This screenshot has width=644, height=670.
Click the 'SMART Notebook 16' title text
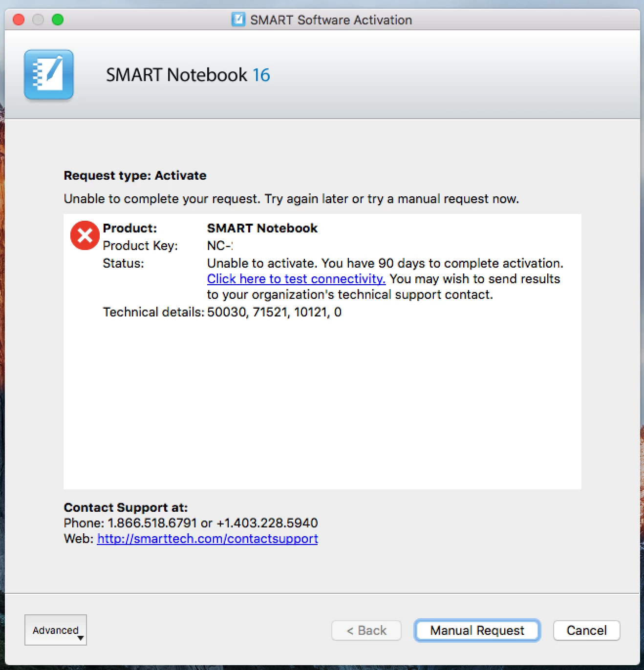click(x=188, y=75)
